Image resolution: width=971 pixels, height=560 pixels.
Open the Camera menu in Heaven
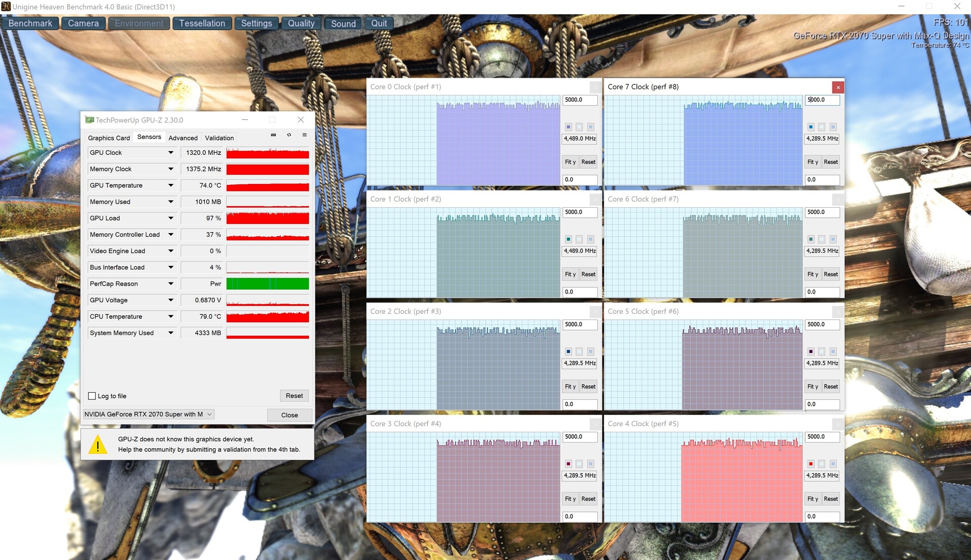pos(83,23)
